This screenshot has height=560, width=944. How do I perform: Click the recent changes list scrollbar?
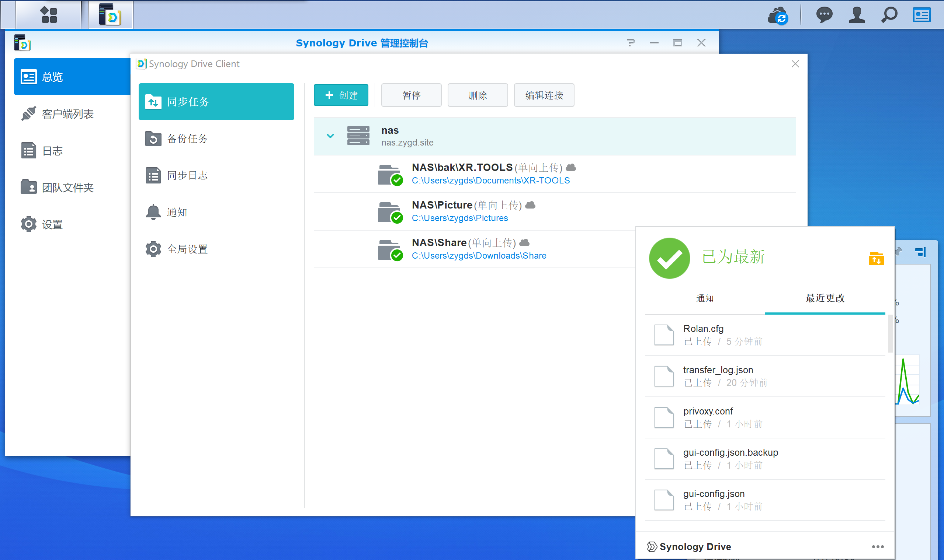coord(891,333)
